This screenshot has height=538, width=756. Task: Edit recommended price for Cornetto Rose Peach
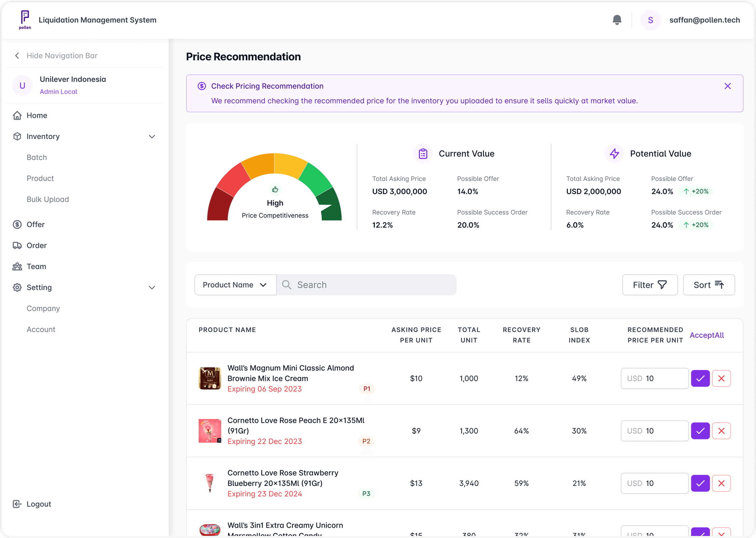coord(654,431)
